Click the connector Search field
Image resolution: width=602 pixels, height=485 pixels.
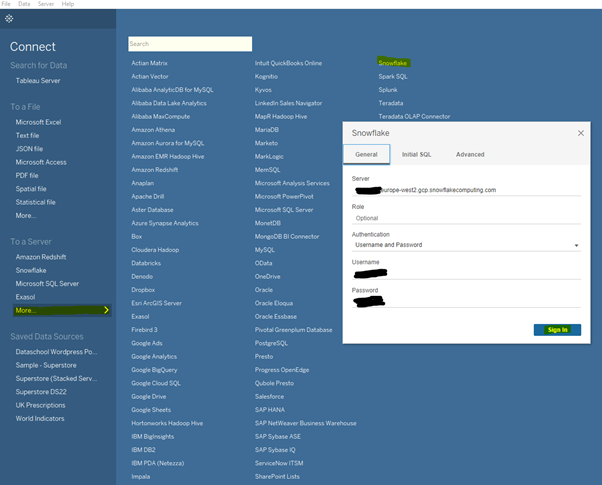(x=190, y=44)
